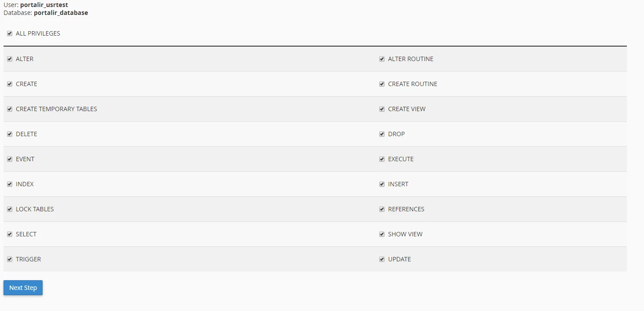644x311 pixels.
Task: Uncheck the INSERT privilege checkbox
Action: point(382,184)
